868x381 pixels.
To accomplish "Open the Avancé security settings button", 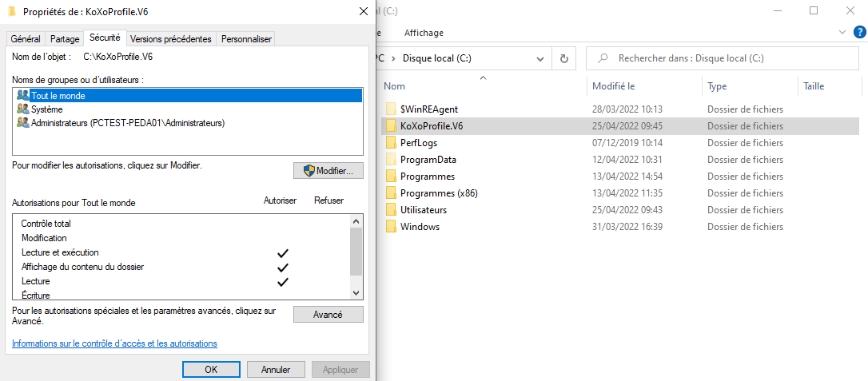I will tap(328, 315).
